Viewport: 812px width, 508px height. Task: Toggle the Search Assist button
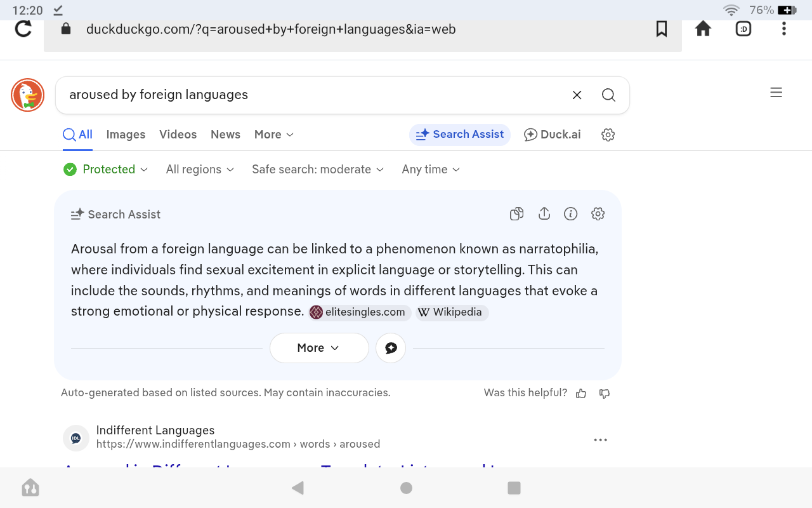(x=460, y=135)
